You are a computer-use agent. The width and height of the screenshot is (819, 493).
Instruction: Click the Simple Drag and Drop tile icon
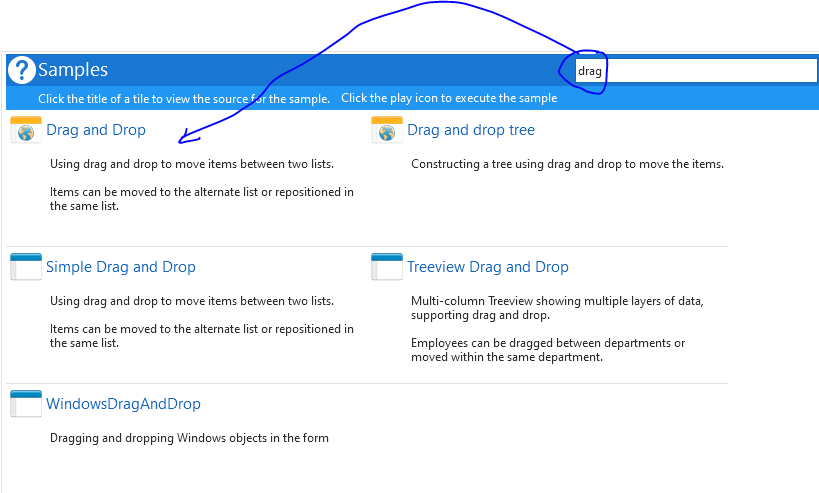26,267
